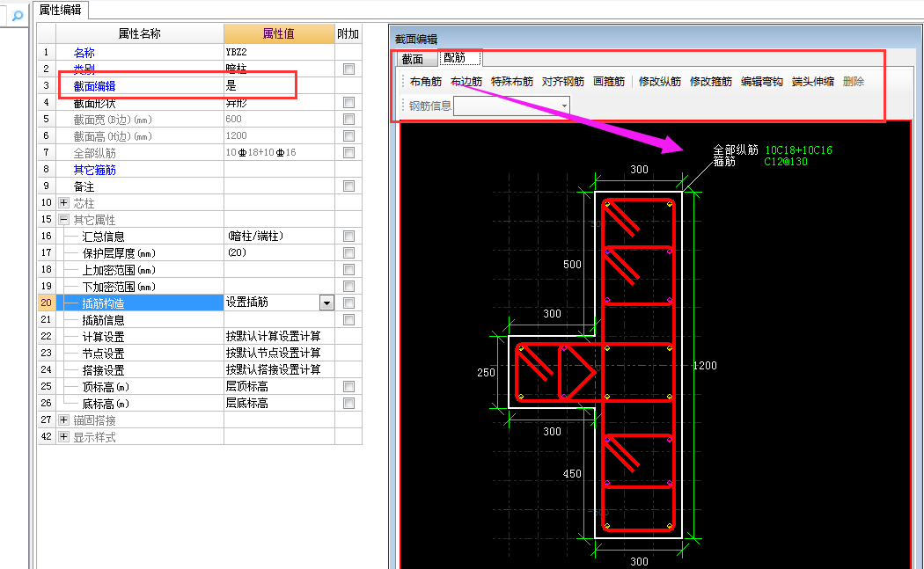The image size is (924, 569).
Task: Click the 截面编辑 property link
Action: tap(94, 86)
